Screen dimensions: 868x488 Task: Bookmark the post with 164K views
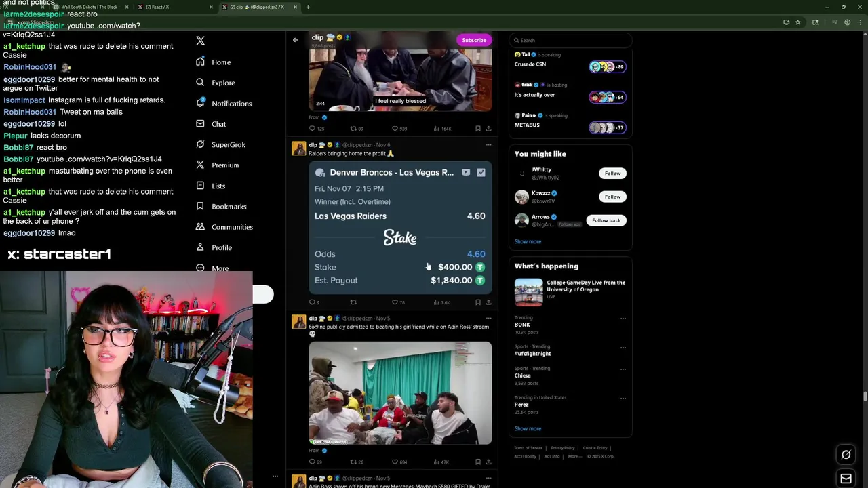[477, 129]
